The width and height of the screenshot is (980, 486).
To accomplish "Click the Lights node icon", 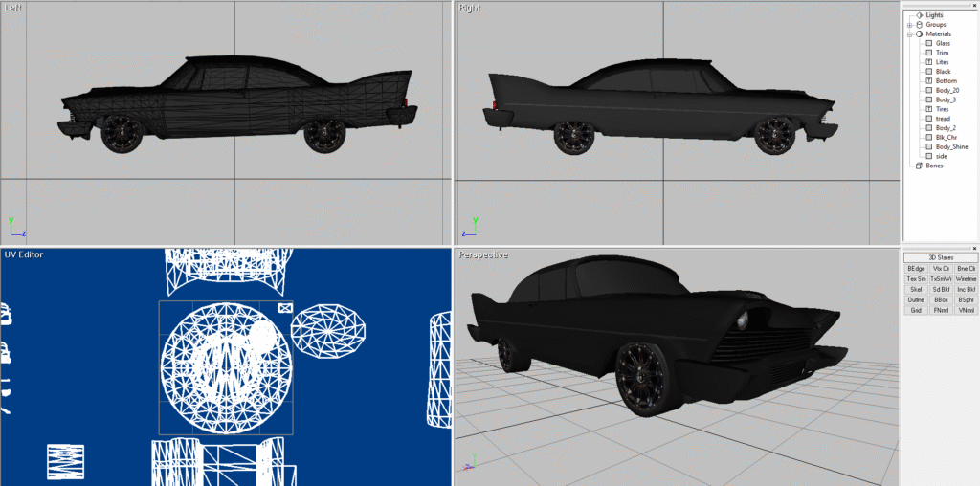I will click(920, 15).
